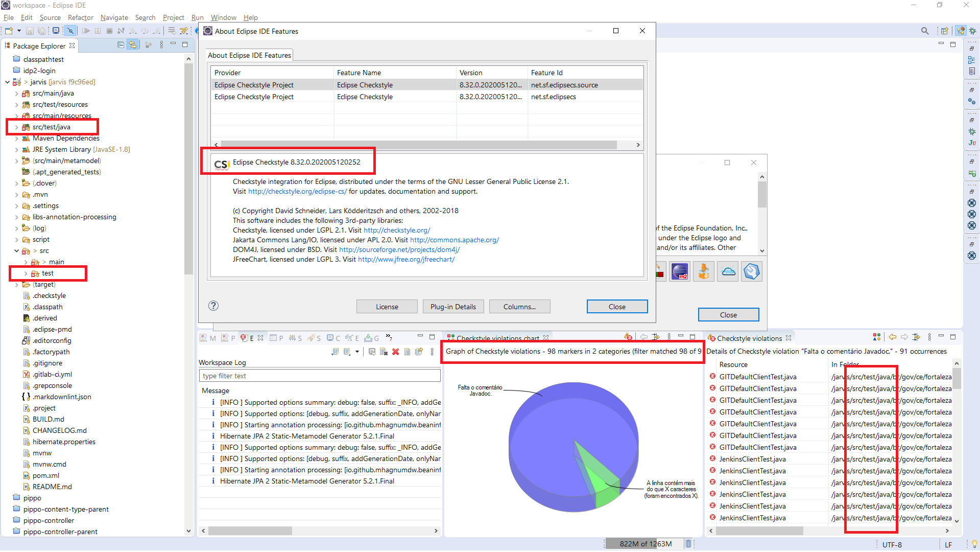Open the Project menu
Image resolution: width=980 pixels, height=552 pixels.
pyautogui.click(x=173, y=17)
